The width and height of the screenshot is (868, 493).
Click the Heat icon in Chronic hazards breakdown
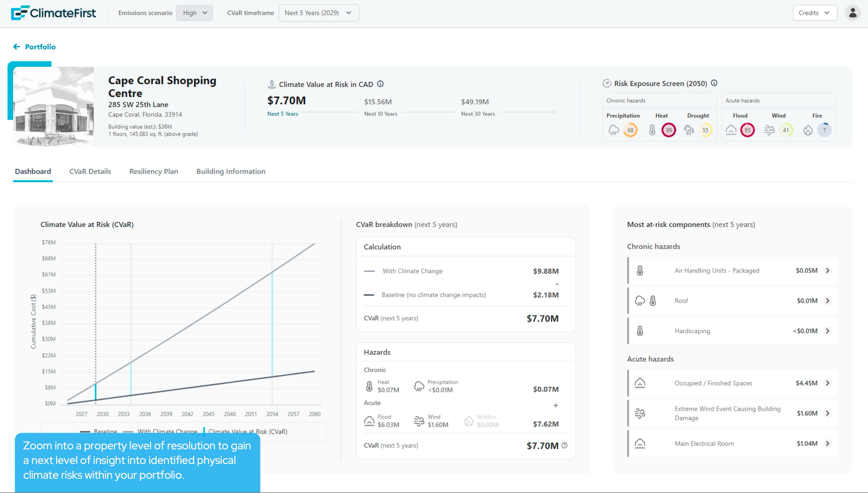pos(369,386)
